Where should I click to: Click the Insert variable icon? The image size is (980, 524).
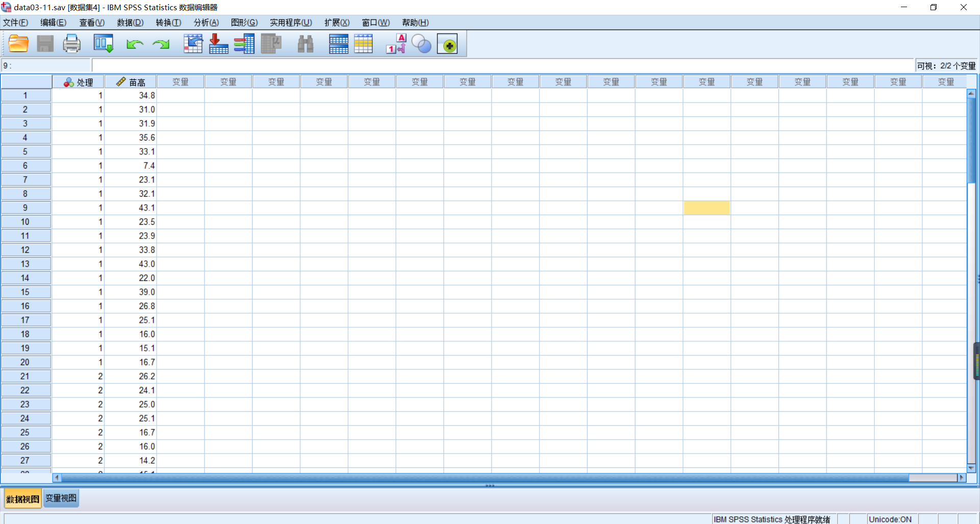pos(363,44)
